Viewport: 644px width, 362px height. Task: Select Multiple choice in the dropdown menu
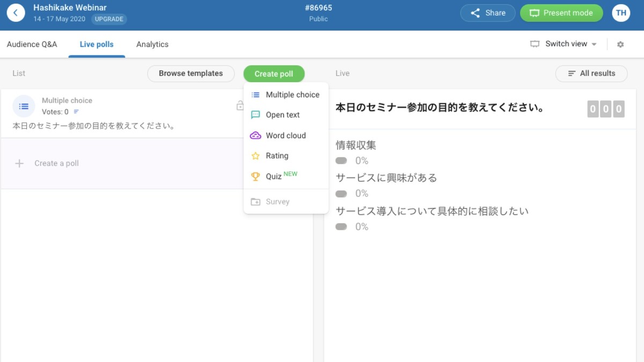(292, 95)
